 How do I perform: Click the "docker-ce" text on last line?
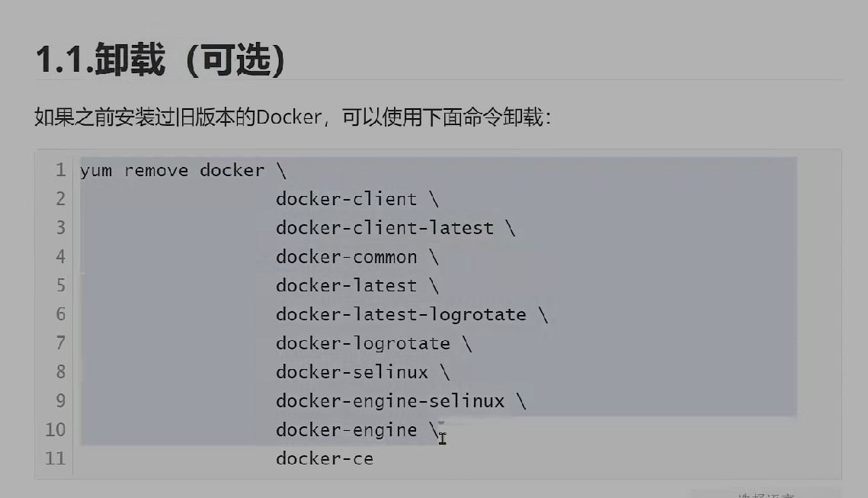click(324, 458)
